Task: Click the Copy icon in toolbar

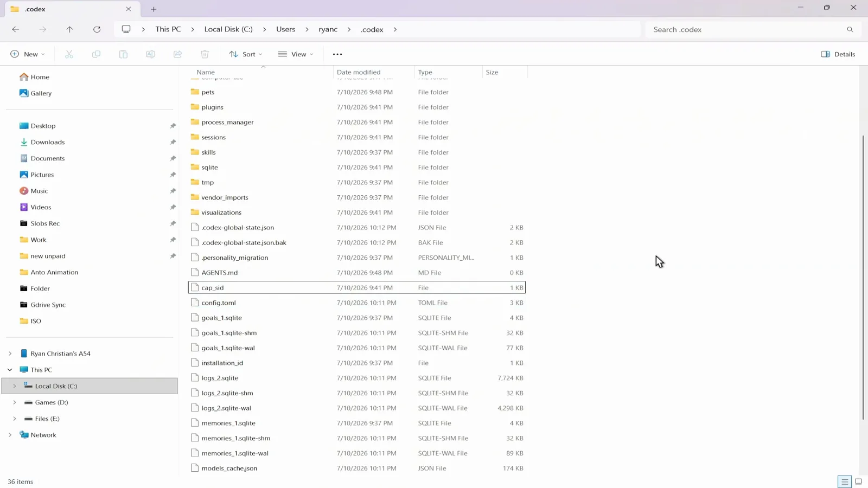Action: pos(96,54)
